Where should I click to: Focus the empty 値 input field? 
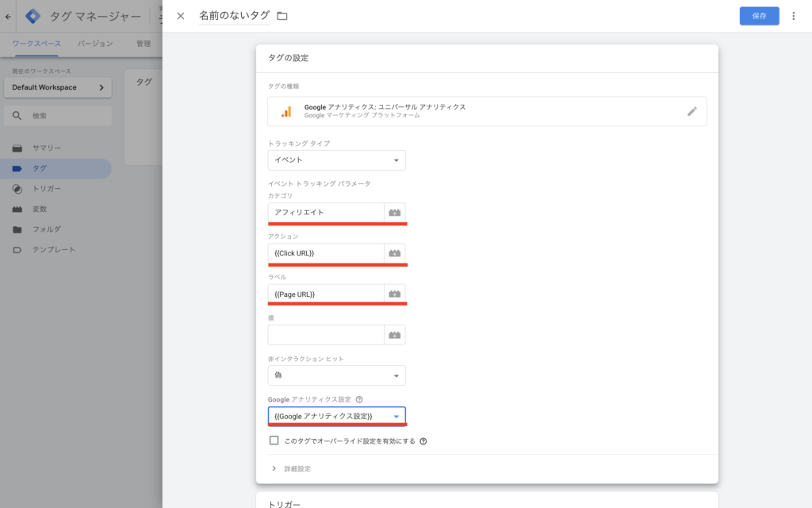(326, 335)
